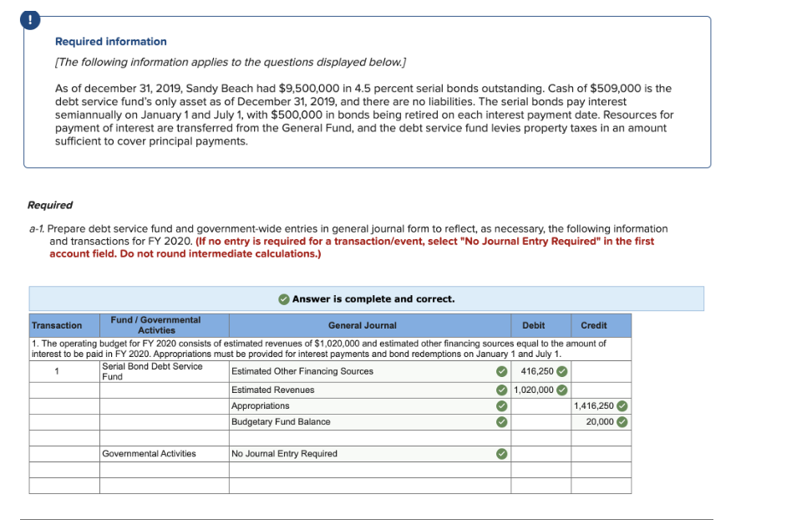Click green checkmark on 1,020,000 debit
Screen dimensions: 812x520
[x=561, y=390]
